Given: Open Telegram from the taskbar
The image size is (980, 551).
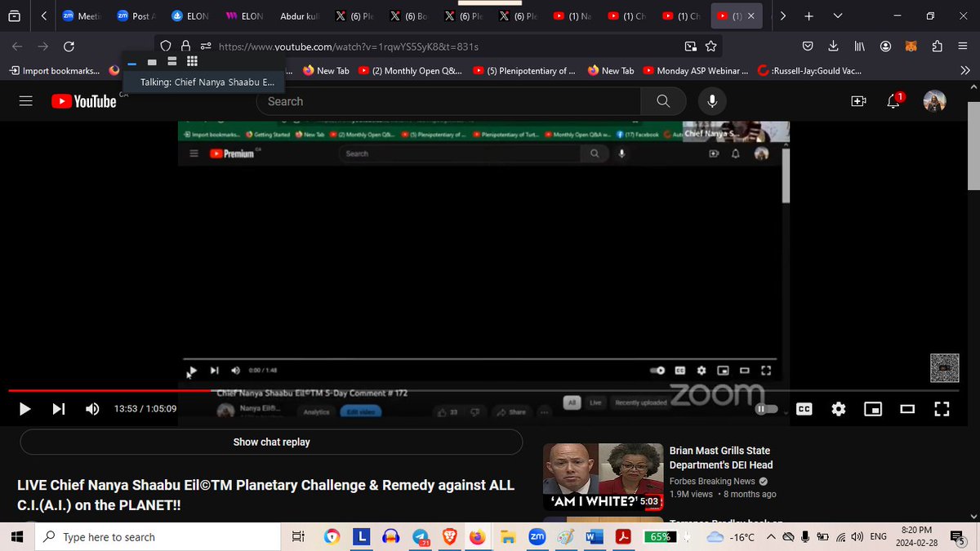Looking at the screenshot, I should 420,537.
